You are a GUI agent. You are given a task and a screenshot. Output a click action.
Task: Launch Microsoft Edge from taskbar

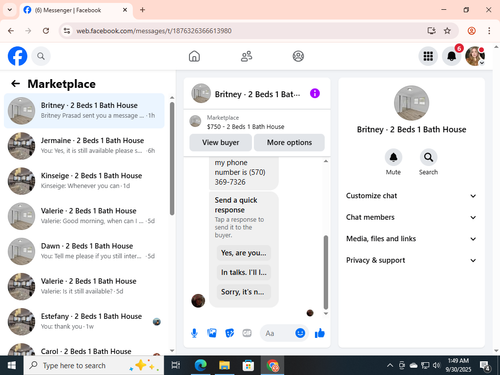point(200,365)
